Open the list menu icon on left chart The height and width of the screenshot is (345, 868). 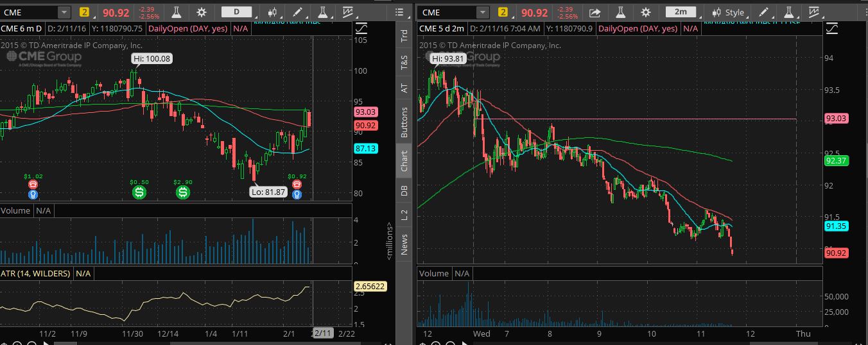(399, 12)
